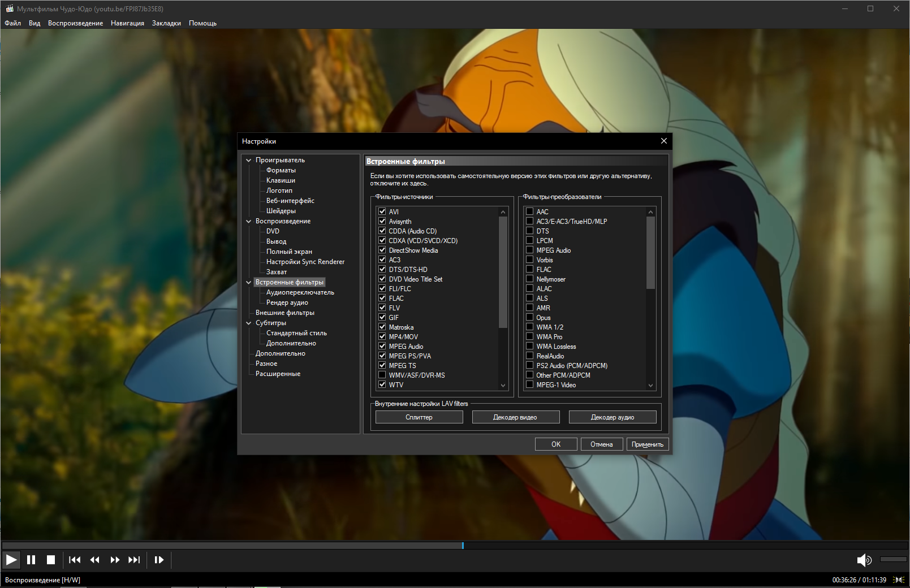Screen dimensions: 910x588
Task: Open Декодер видео settings
Action: pyautogui.click(x=515, y=417)
